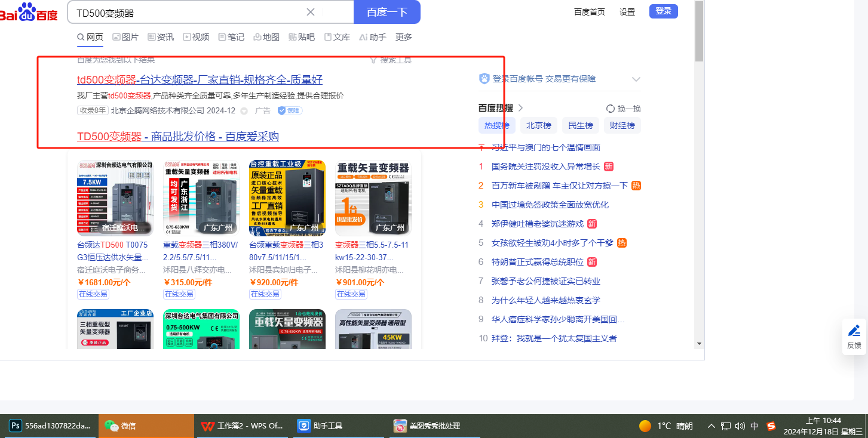Click the Baidu logo

[29, 12]
